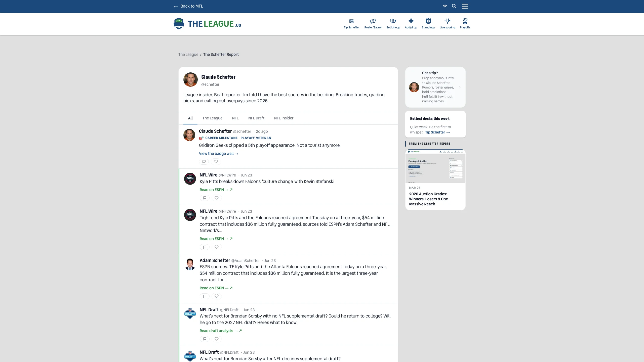Like the Gridiron Geeks playoff post
644x362 pixels.
coord(216,162)
